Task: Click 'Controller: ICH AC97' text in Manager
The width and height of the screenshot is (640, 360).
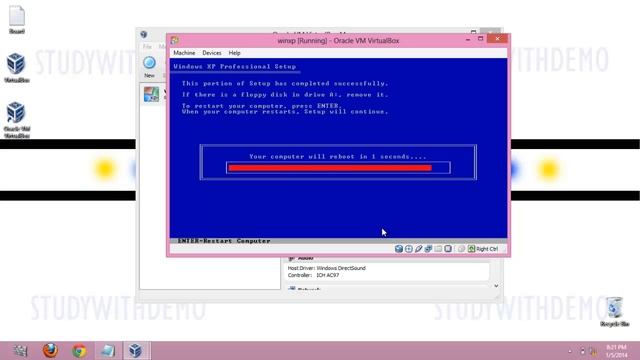Action: pos(313,276)
